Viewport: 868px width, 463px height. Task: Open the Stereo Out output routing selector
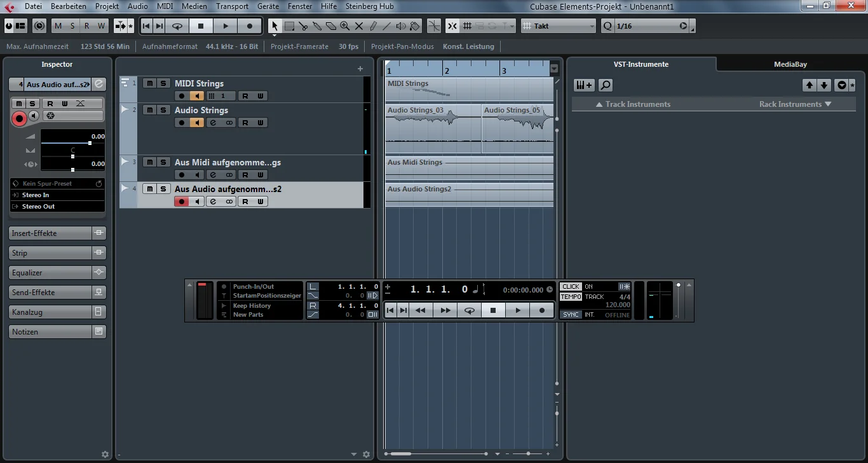pos(58,207)
